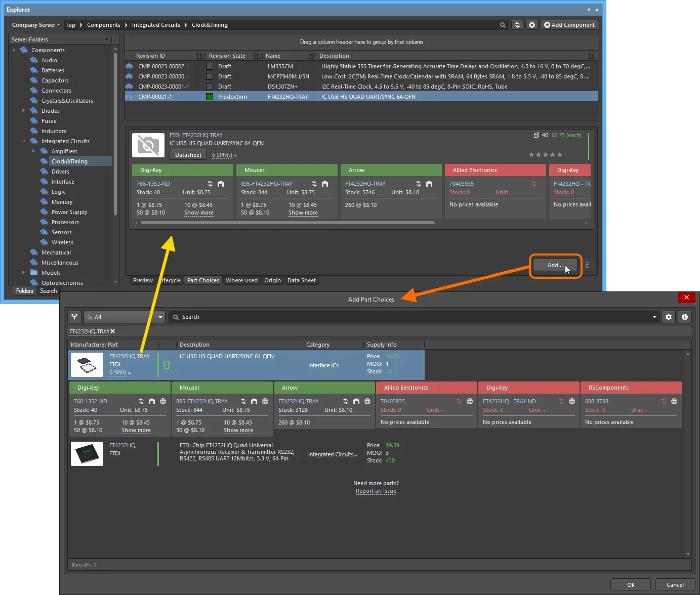Click the component chip icon in FT4232HQ-TRAY row

[x=167, y=364]
